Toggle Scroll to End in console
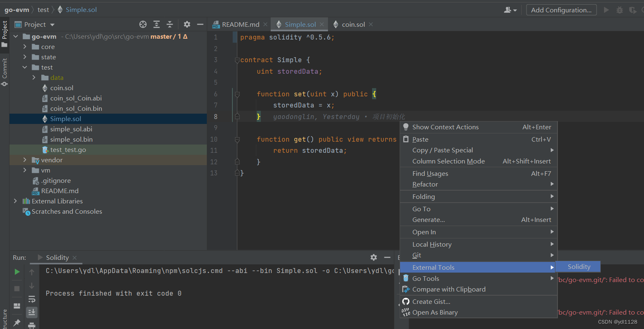 [x=32, y=313]
